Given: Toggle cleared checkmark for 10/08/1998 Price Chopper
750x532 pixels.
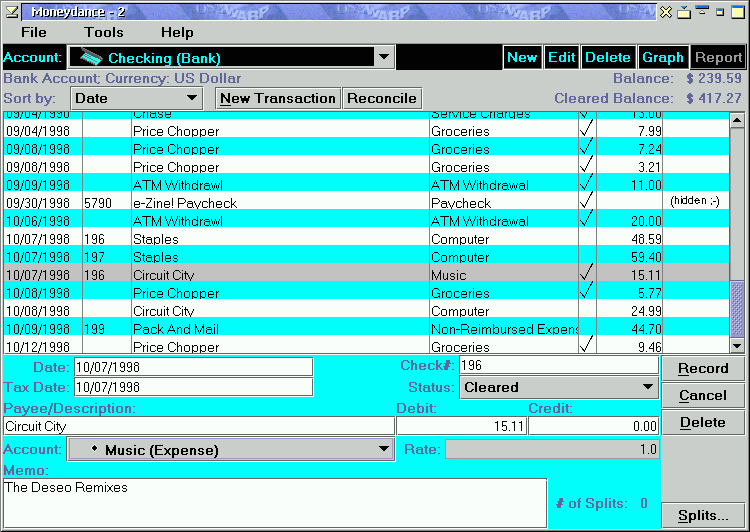Looking at the screenshot, I should tap(587, 292).
